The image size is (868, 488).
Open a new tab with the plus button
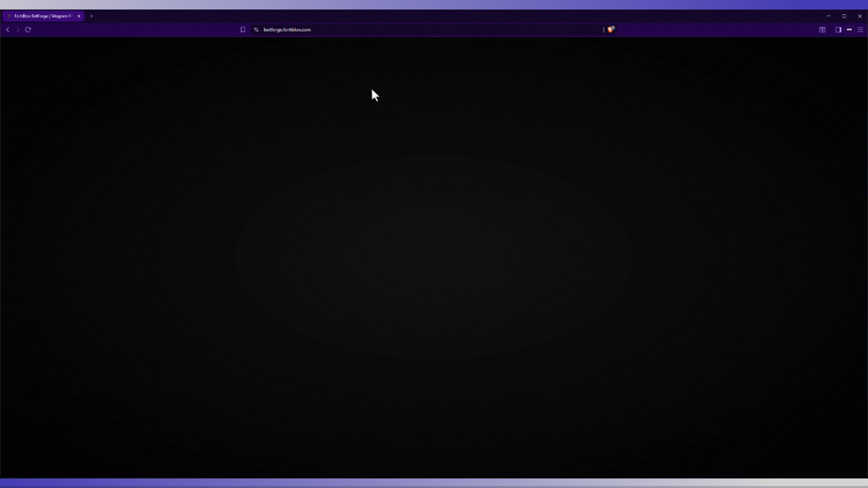click(92, 16)
